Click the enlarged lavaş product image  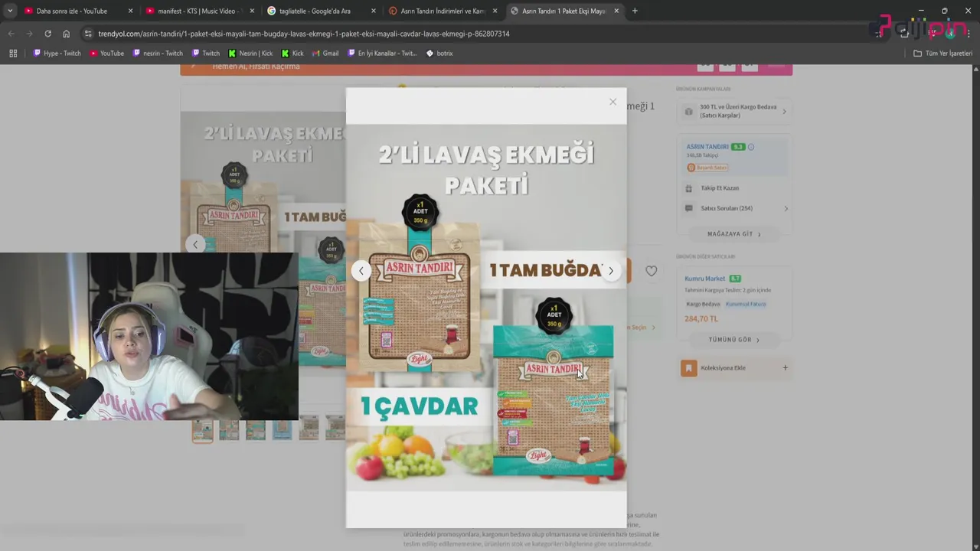486,308
